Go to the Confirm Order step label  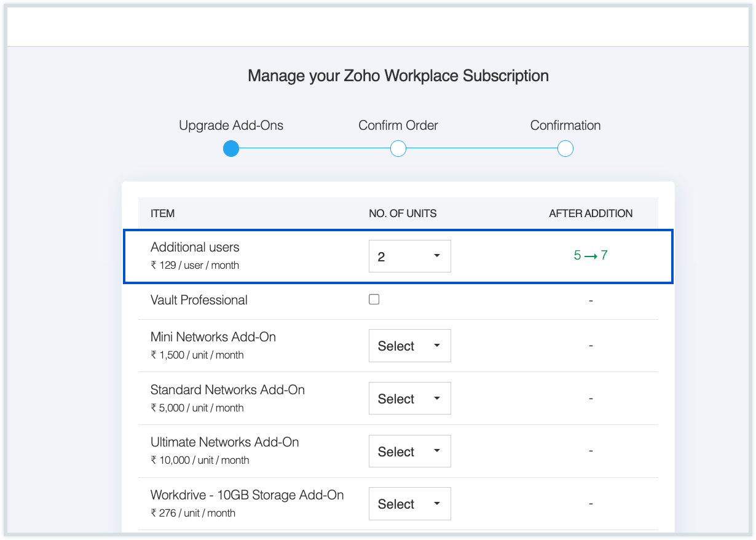398,125
